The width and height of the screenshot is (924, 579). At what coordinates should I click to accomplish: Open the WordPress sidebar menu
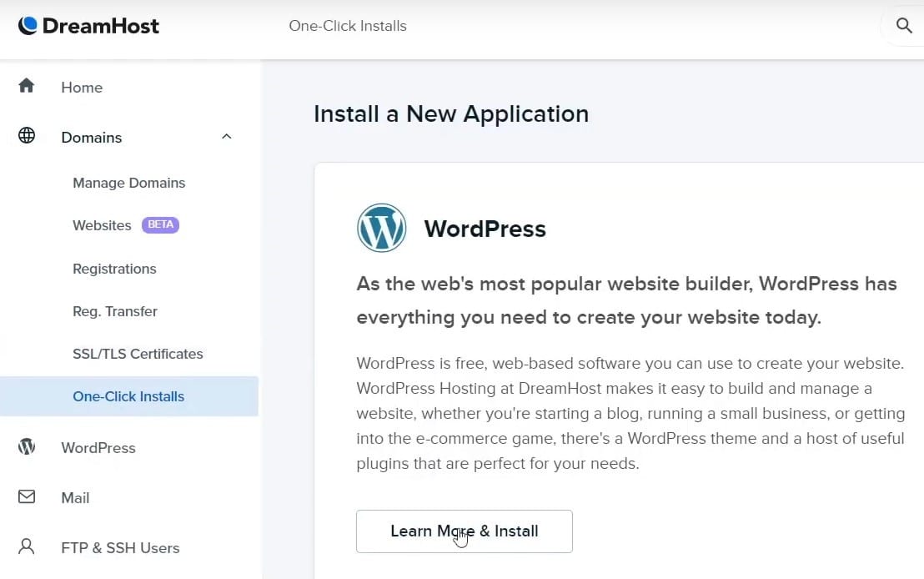click(x=98, y=448)
